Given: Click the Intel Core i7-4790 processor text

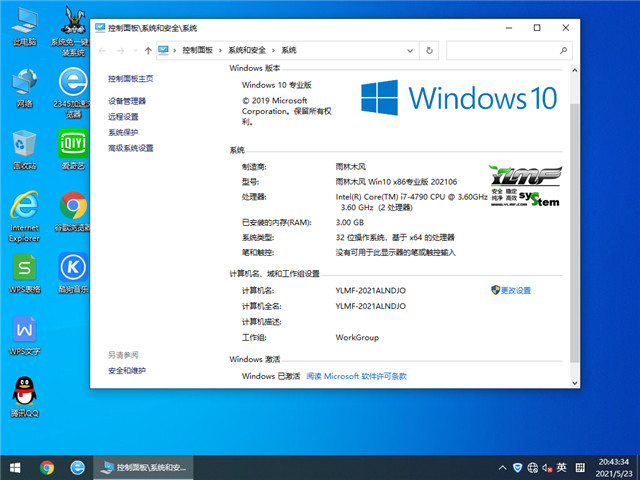Looking at the screenshot, I should [x=411, y=202].
